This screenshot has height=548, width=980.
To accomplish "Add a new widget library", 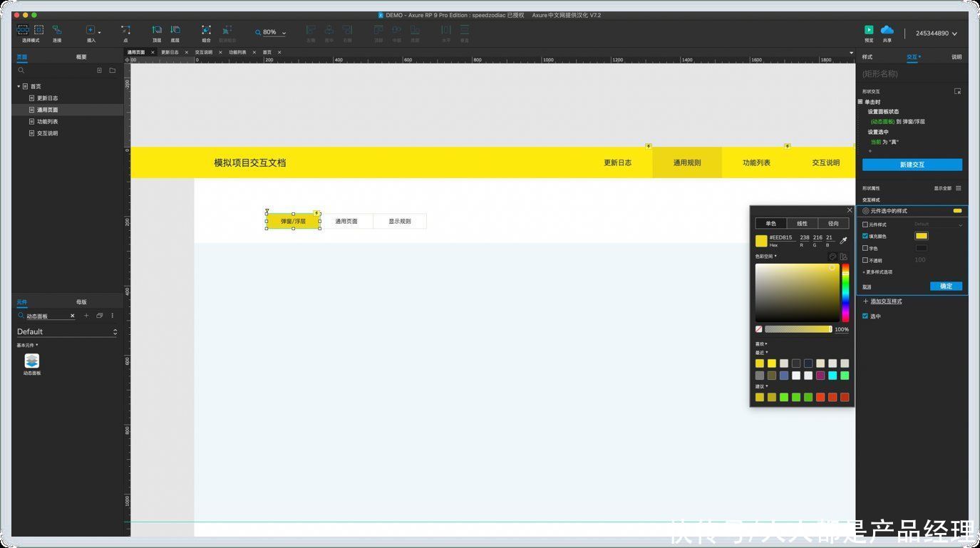I will [x=86, y=316].
